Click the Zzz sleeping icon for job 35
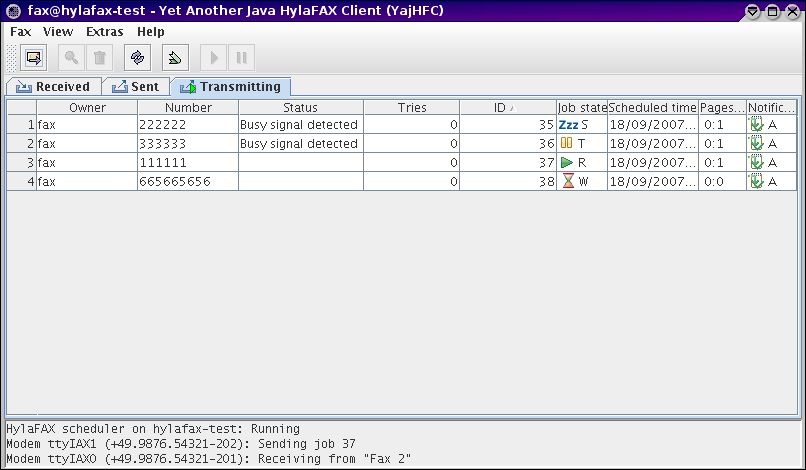The width and height of the screenshot is (806, 470). point(568,125)
